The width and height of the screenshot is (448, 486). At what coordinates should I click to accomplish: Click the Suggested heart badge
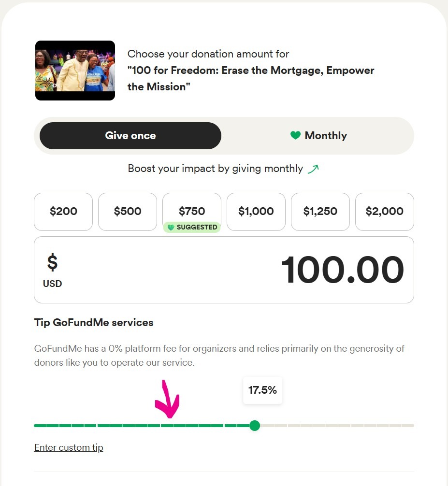192,228
